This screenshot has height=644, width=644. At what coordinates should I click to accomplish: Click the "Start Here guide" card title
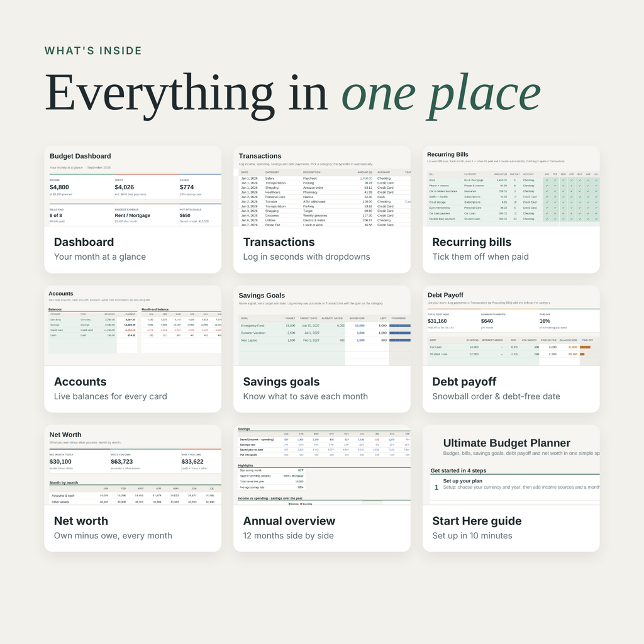click(477, 521)
